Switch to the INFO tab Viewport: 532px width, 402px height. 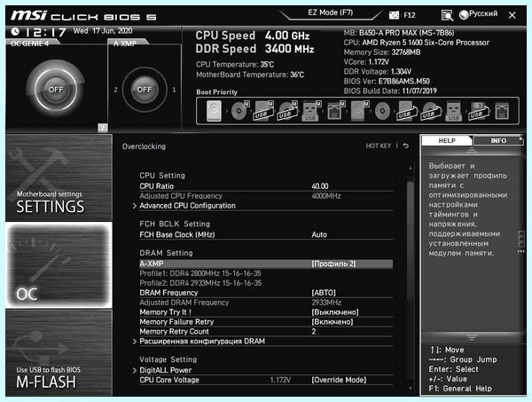click(x=498, y=140)
